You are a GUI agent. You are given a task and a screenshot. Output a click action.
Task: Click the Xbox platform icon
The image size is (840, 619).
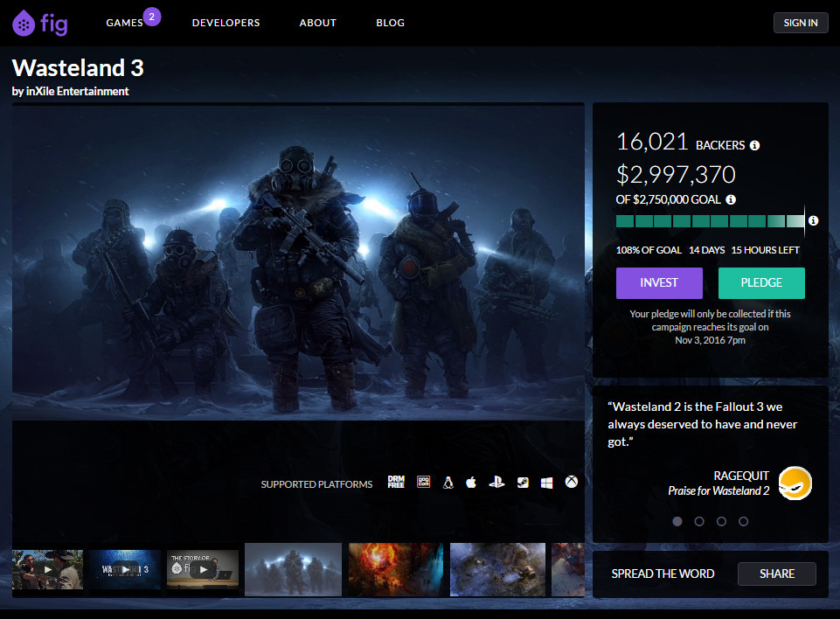(572, 482)
